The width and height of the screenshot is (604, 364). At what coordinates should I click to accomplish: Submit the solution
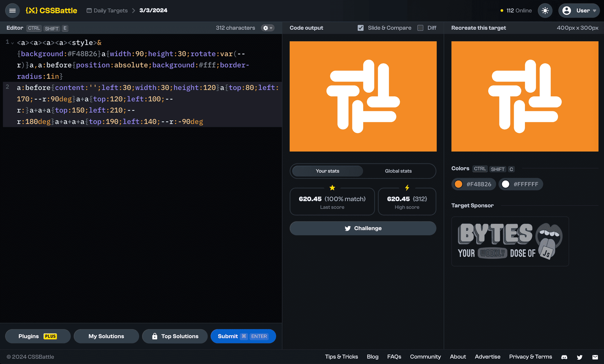243,336
